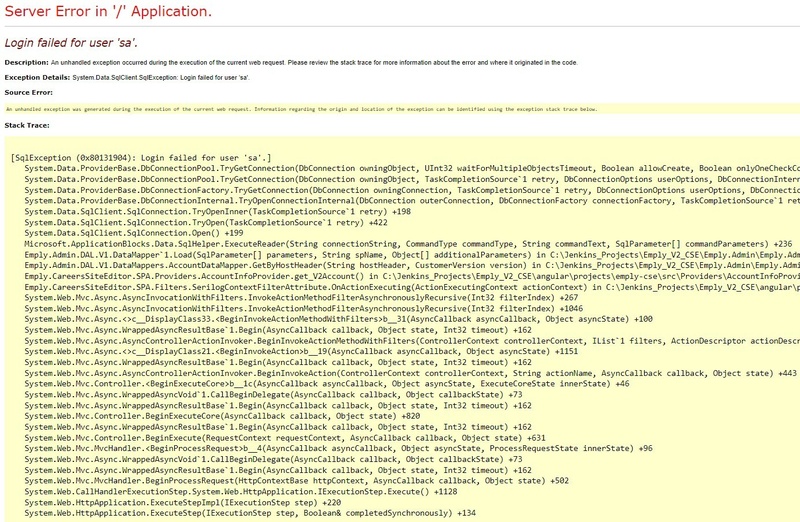
Task: Click the 'Controller.BeginExecuteCore' line ending +820
Action: pyautogui.click(x=222, y=416)
